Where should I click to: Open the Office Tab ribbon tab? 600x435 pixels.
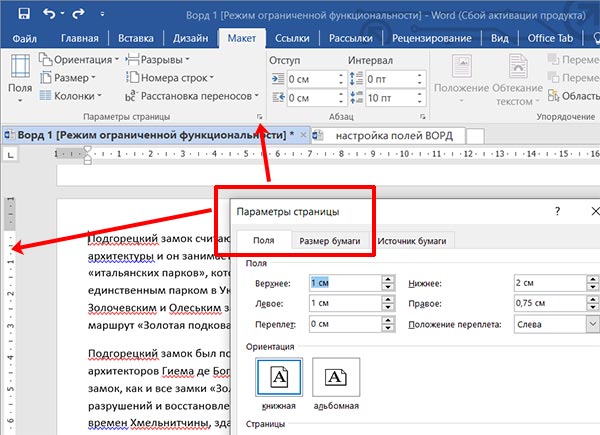pyautogui.click(x=550, y=38)
